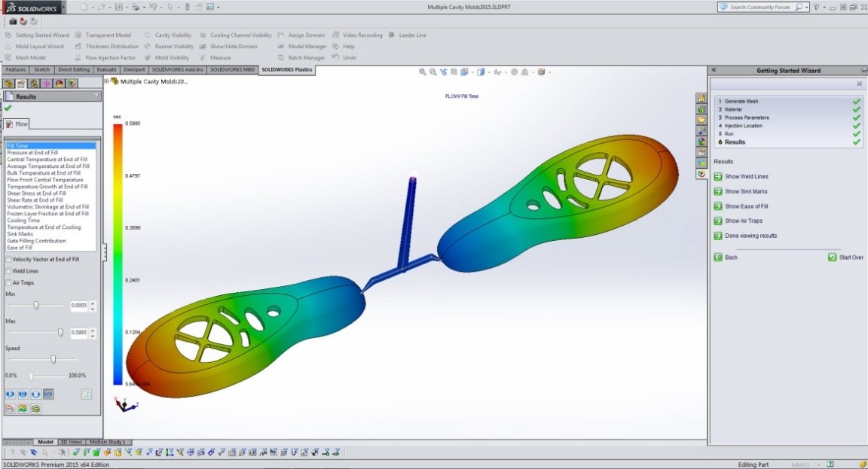
Task: Click the Min value spinner arrows
Action: 93,306
